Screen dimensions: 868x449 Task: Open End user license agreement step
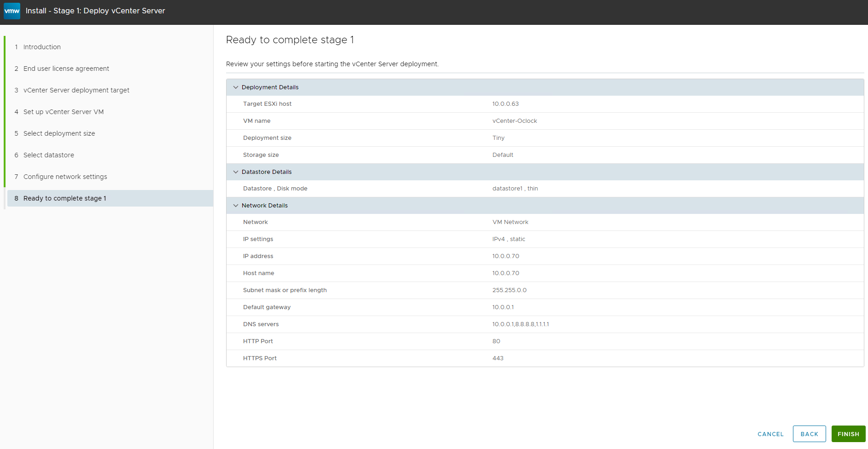(x=66, y=69)
